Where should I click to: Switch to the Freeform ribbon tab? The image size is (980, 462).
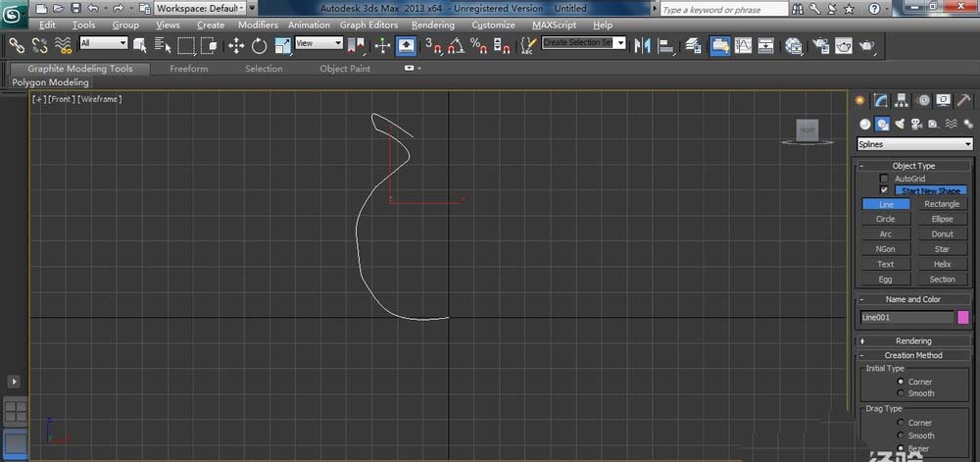(189, 69)
